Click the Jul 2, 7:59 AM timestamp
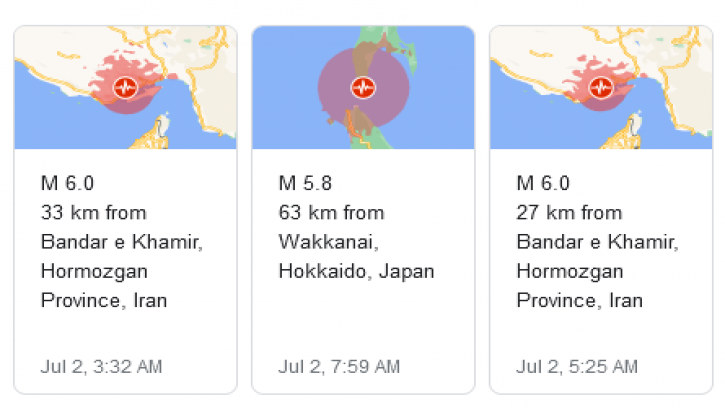The image size is (725, 408). (339, 367)
